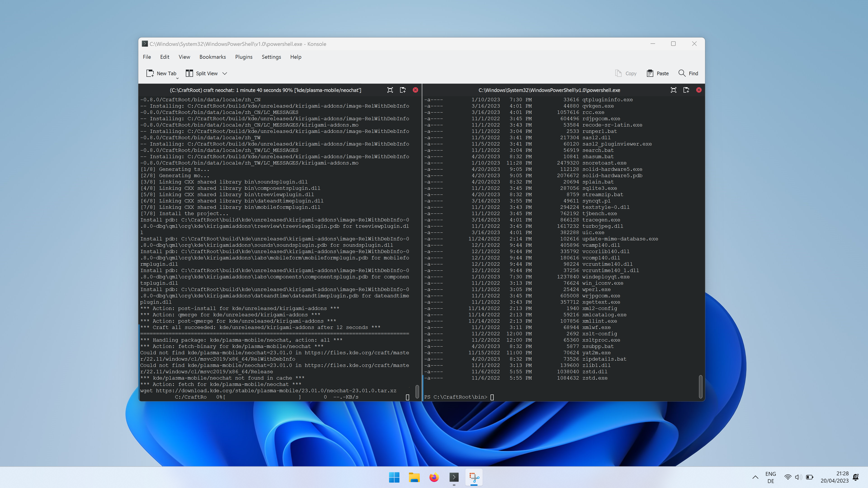Click the battery tray icon
This screenshot has width=868, height=488.
click(x=810, y=477)
